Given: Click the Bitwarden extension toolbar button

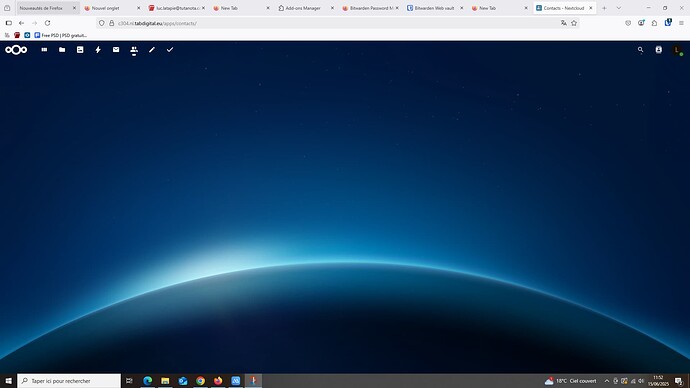Looking at the screenshot, I should point(668,23).
